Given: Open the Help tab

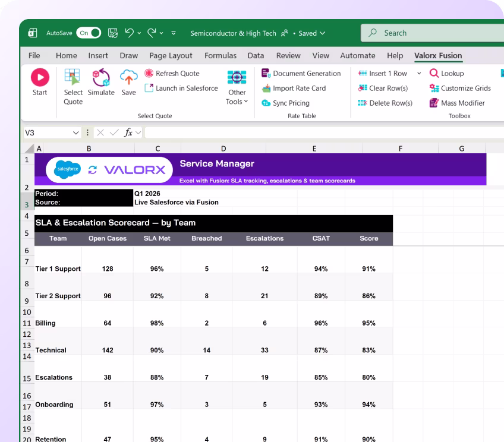Looking at the screenshot, I should click(x=395, y=56).
